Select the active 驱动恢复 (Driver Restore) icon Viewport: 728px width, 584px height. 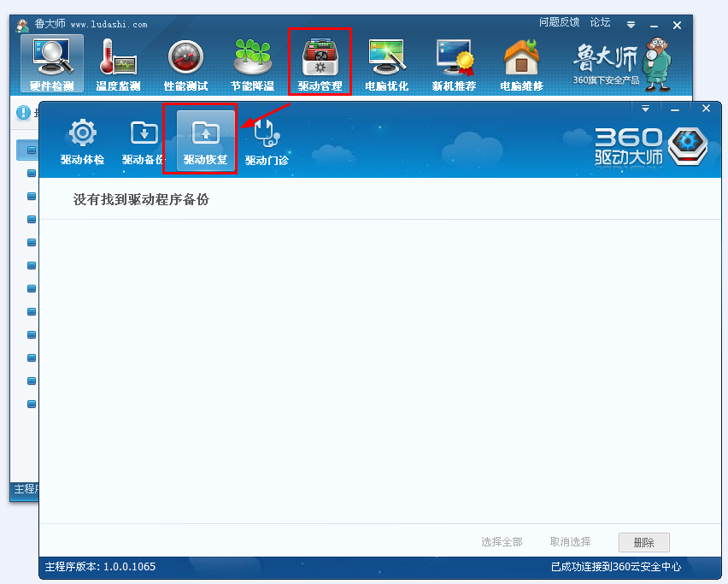coord(200,137)
